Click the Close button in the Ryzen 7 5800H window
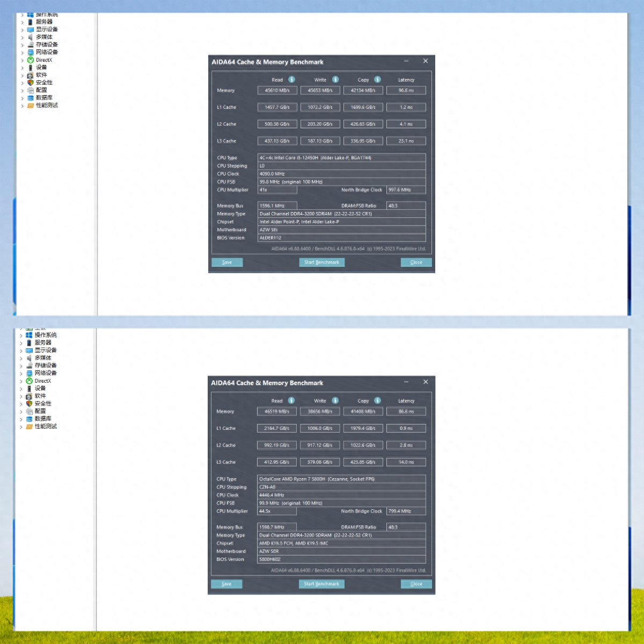The image size is (644, 644). point(416,584)
